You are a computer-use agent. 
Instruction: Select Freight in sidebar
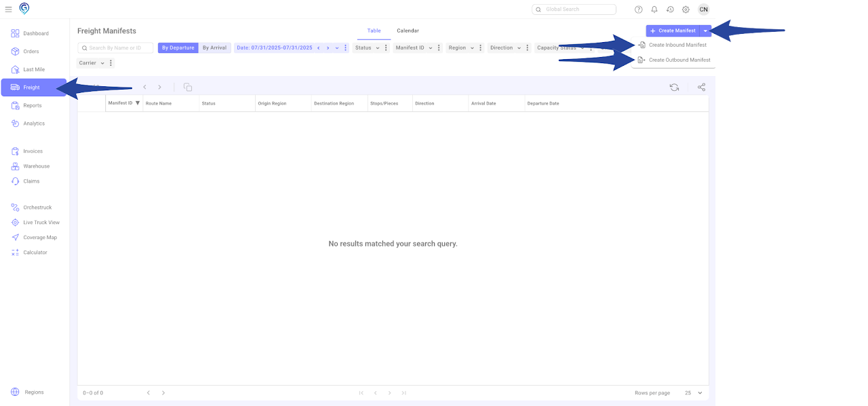34,88
